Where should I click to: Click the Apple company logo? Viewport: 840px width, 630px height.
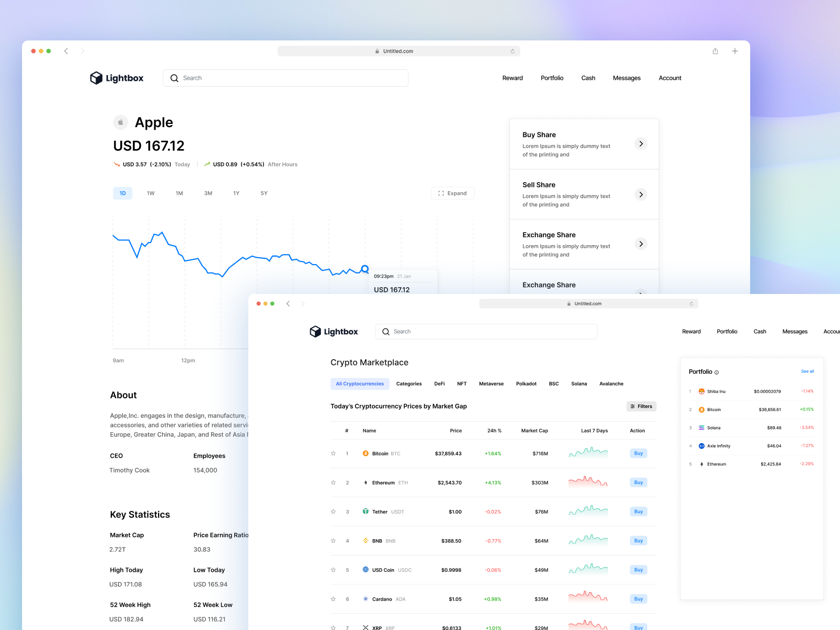pyautogui.click(x=120, y=122)
